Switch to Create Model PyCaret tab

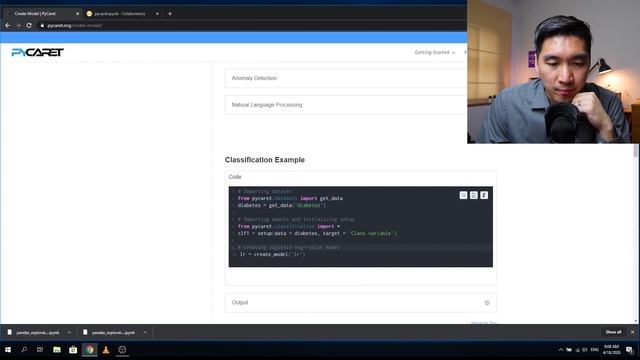click(41, 13)
